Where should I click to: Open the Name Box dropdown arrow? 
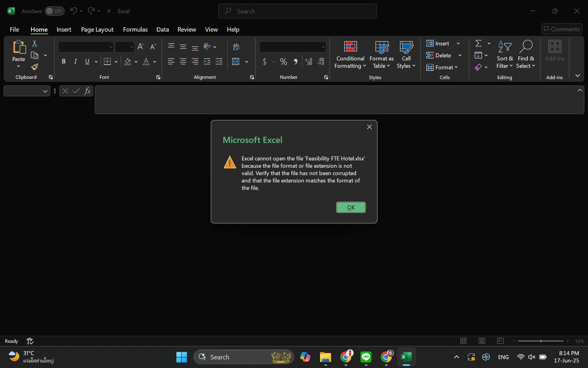45,91
